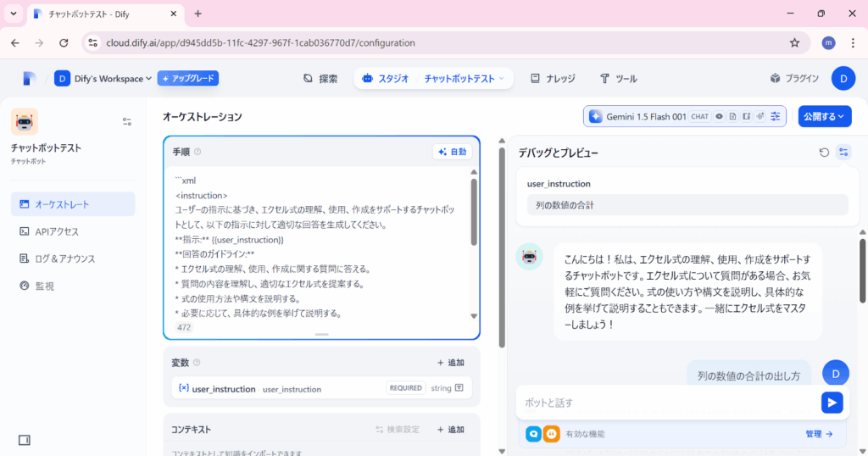Image resolution: width=868 pixels, height=456 pixels.
Task: Click the browser address bar URL
Action: [x=260, y=42]
